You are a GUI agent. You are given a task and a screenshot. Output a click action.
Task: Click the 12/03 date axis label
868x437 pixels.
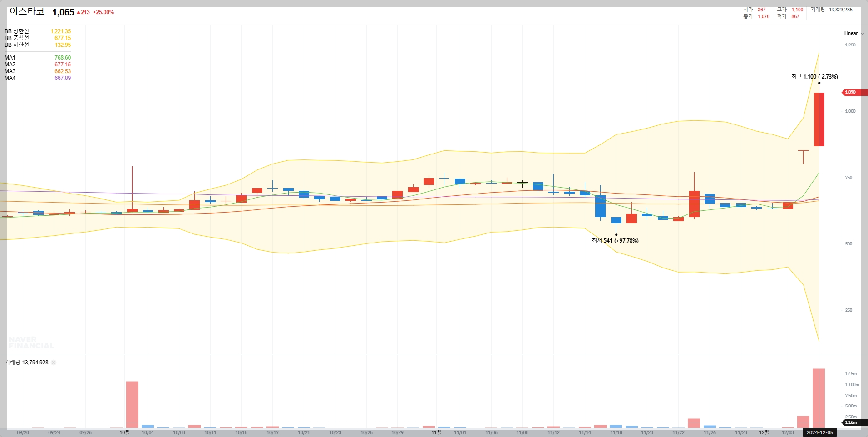pos(788,433)
